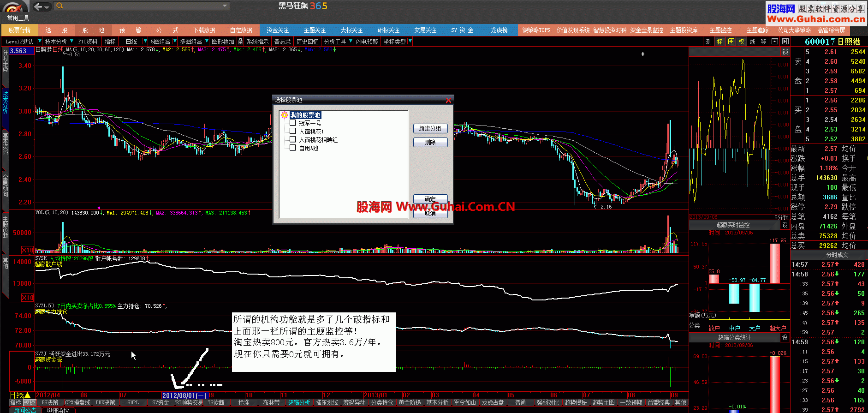
Task: Open the 选股 menu tab
Action: (x=56, y=30)
